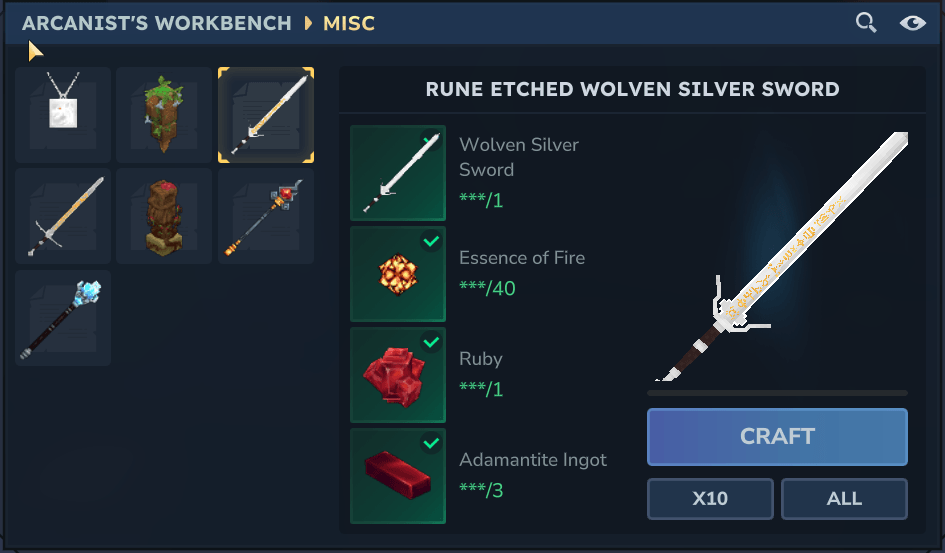The image size is (945, 553).
Task: Craft all with the ALL button
Action: point(844,499)
